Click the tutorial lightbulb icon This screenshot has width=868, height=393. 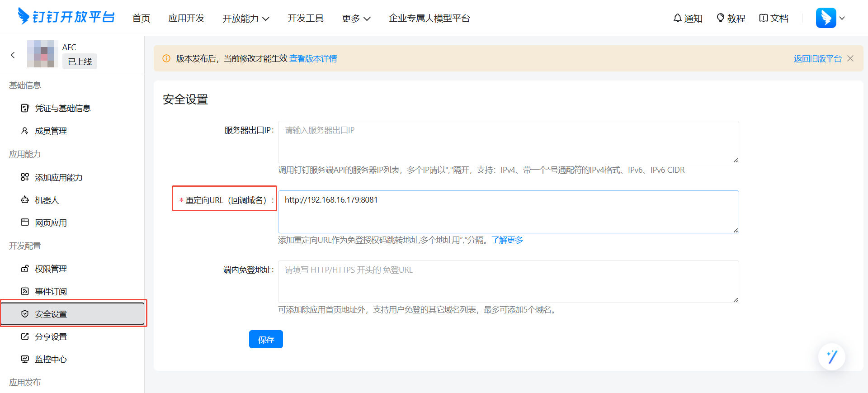pos(721,18)
